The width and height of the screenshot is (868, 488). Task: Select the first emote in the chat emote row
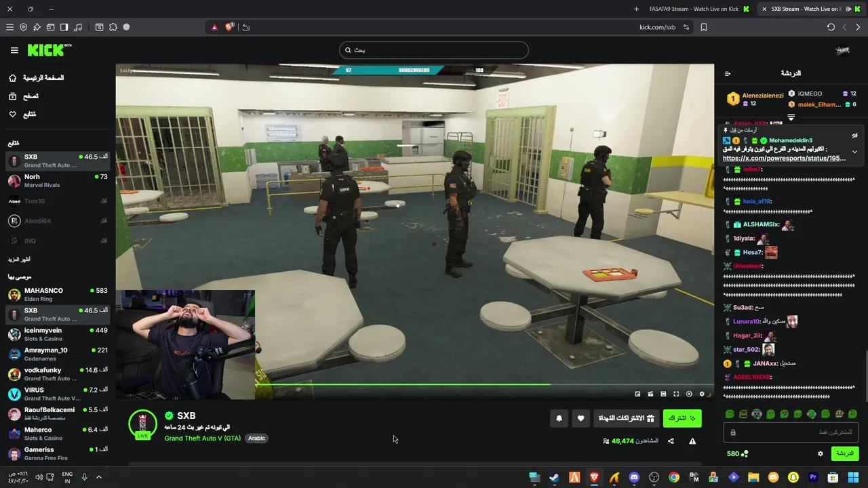730,414
